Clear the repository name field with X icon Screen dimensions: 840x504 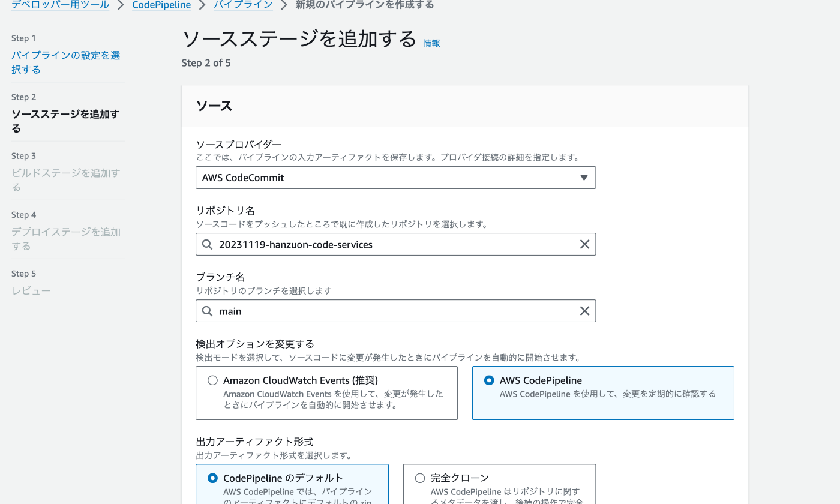[584, 244]
